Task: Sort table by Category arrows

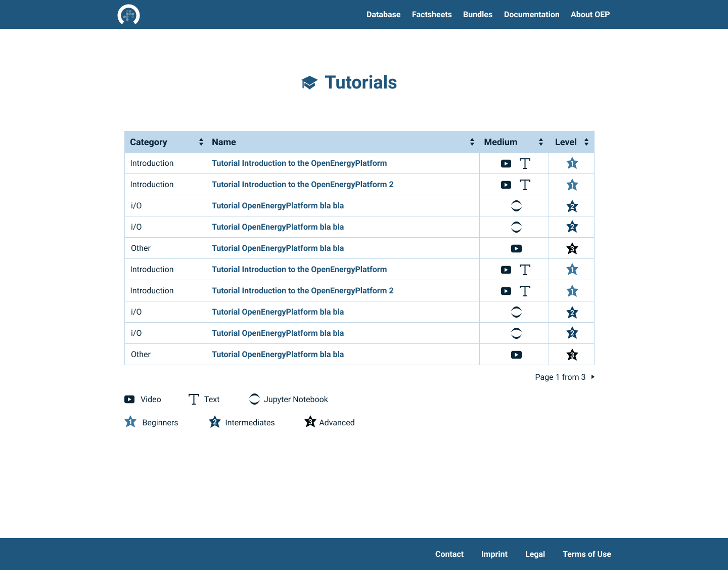Action: tap(201, 142)
